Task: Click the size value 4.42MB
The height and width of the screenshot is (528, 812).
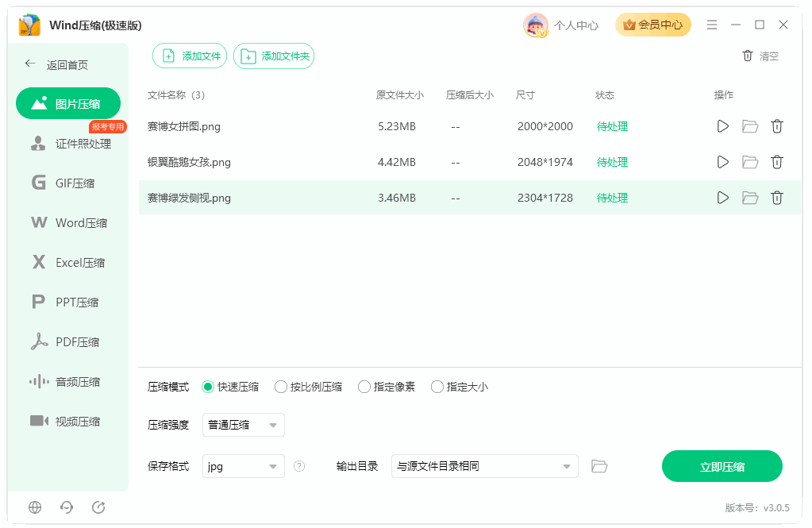Action: [397, 162]
